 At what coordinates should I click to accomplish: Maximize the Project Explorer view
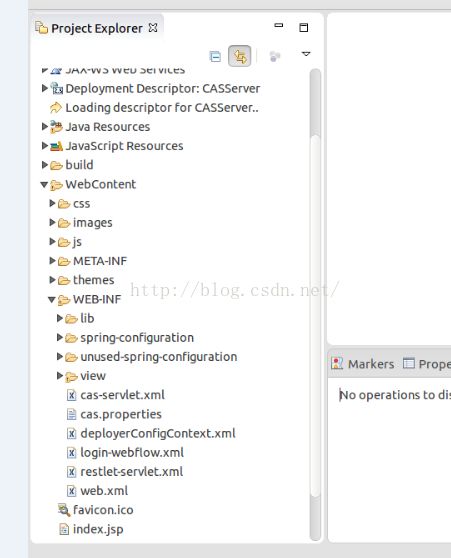tap(304, 27)
